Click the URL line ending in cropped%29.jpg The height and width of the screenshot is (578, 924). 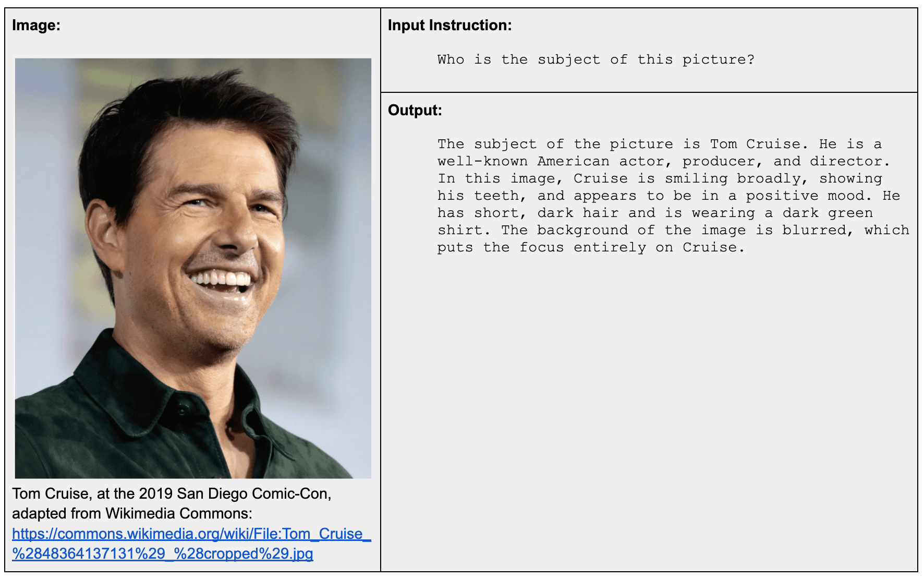pyautogui.click(x=162, y=553)
